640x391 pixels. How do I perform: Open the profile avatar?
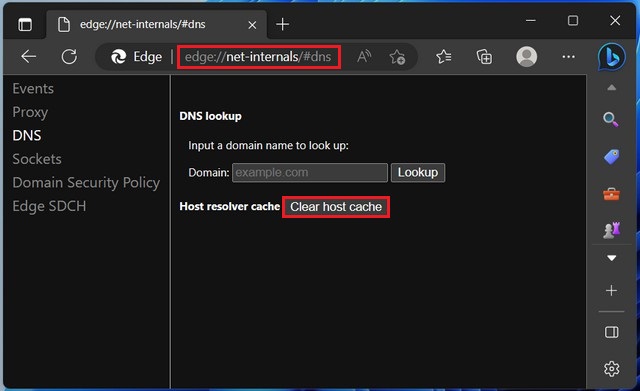tap(527, 56)
